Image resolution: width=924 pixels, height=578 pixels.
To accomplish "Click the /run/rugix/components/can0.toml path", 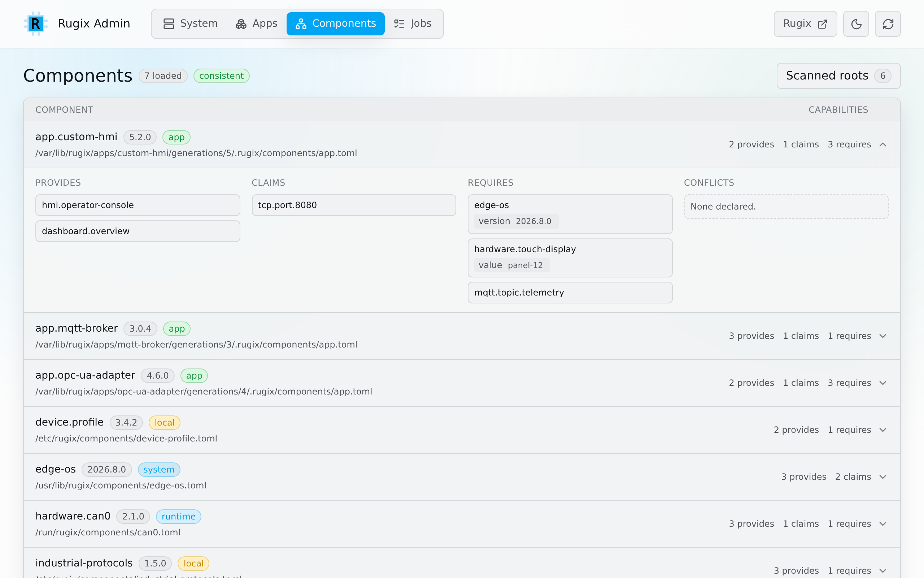I will tap(108, 532).
